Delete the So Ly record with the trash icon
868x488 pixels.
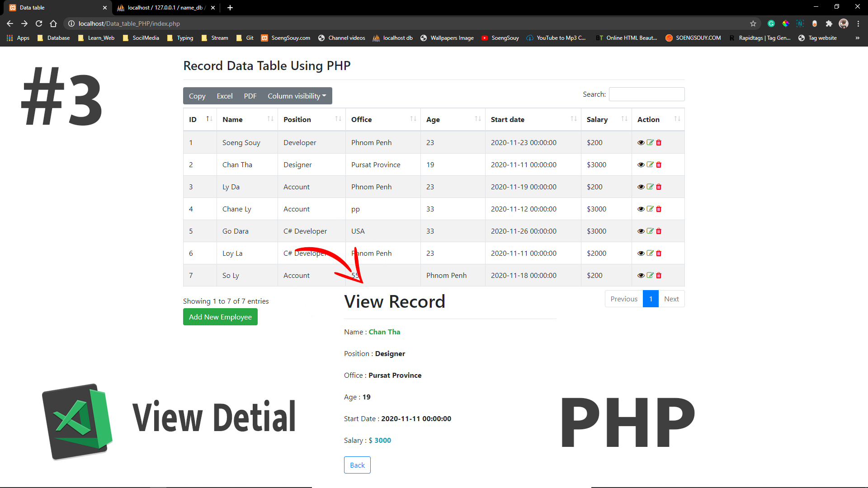coord(659,275)
